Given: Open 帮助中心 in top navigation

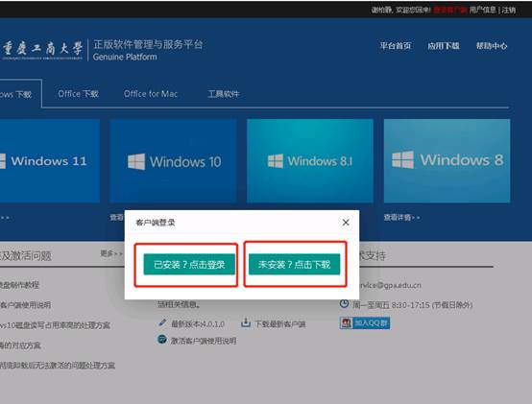Looking at the screenshot, I should (x=492, y=46).
